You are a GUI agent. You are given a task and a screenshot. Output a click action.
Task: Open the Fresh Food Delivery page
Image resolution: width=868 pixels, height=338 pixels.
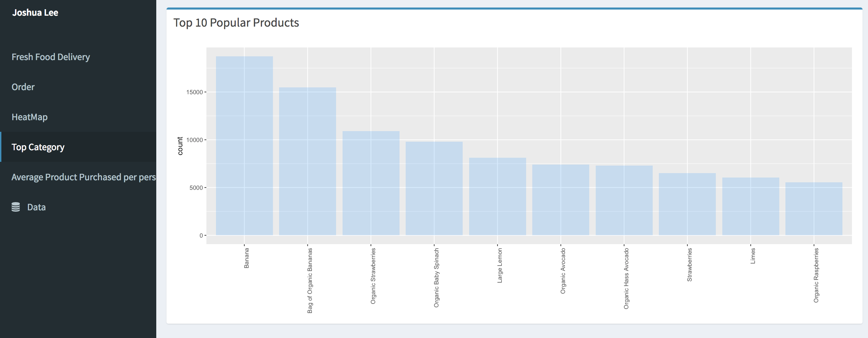click(x=51, y=57)
